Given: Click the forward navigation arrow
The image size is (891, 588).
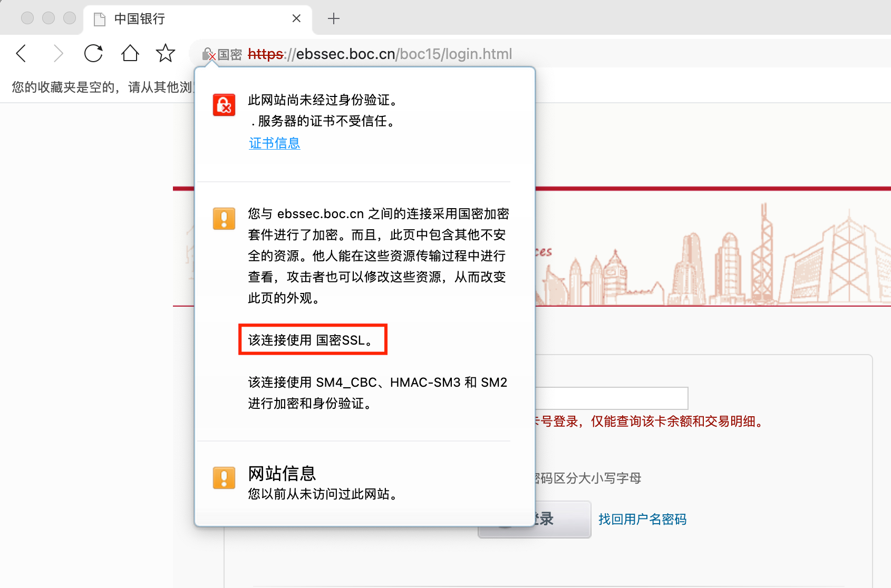Looking at the screenshot, I should [58, 54].
